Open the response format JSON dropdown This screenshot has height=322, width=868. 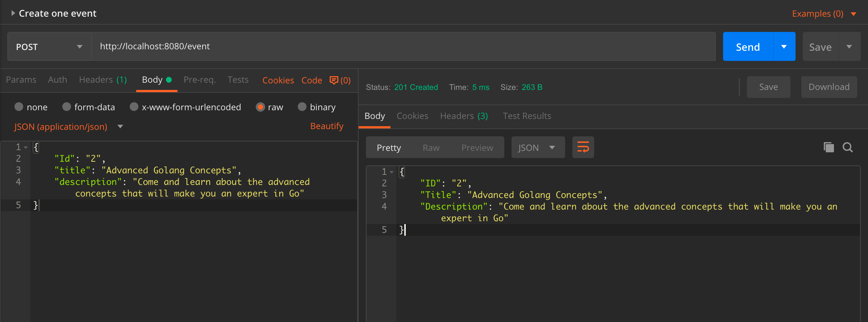pyautogui.click(x=538, y=148)
